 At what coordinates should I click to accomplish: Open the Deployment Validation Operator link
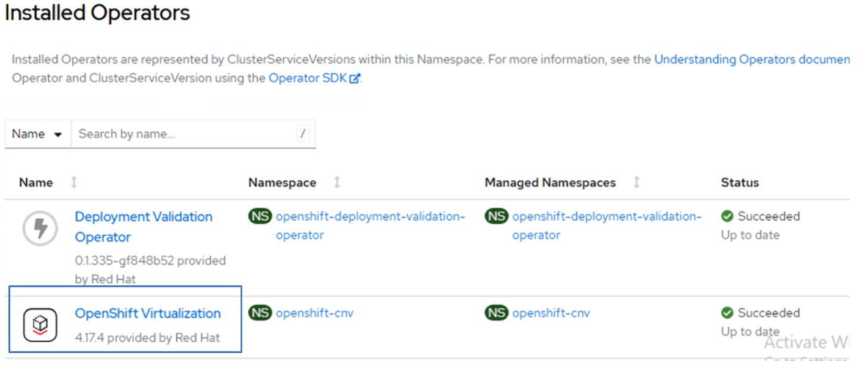[143, 227]
